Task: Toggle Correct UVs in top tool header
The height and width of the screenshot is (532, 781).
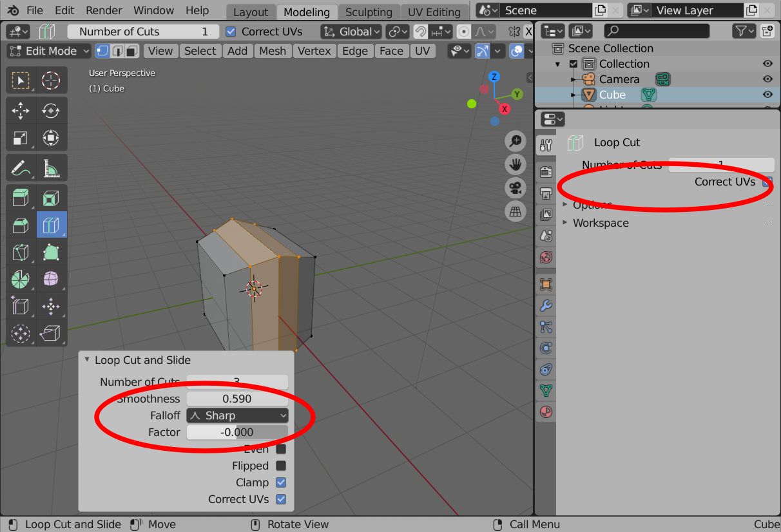Action: [x=231, y=32]
